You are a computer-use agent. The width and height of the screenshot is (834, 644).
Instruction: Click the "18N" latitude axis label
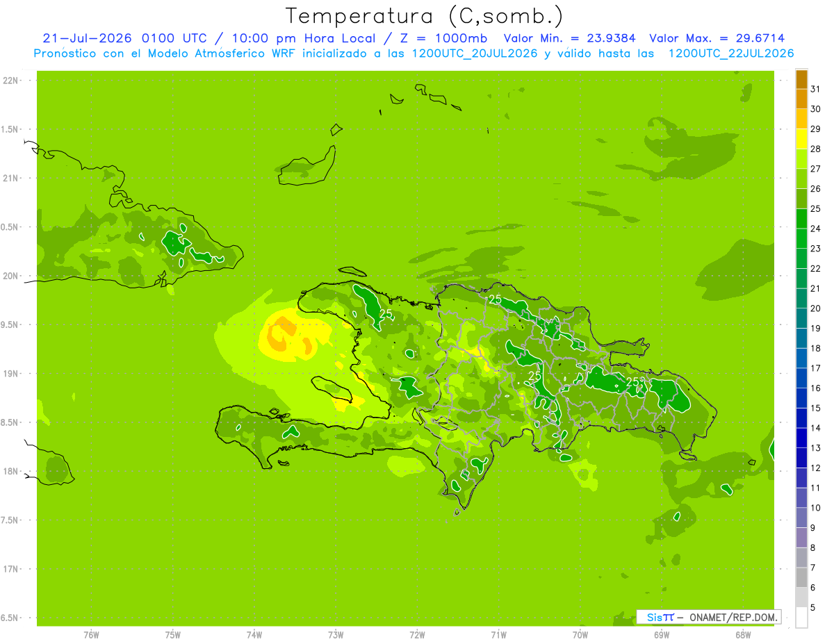[11, 471]
